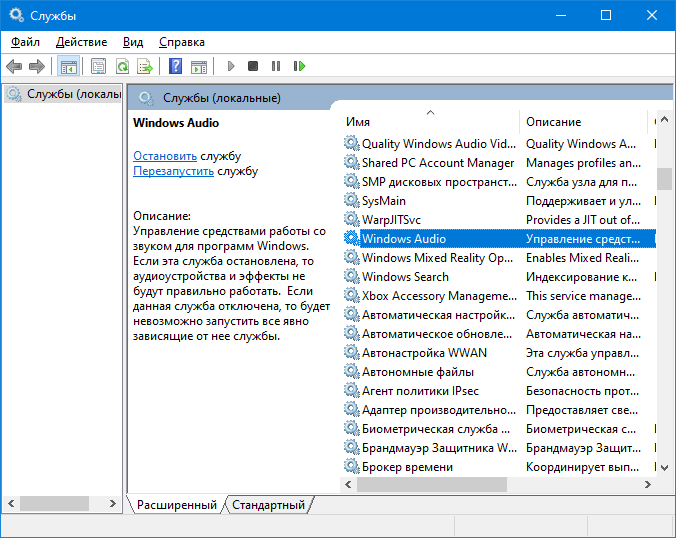This screenshot has width=676, height=538.
Task: Switch to the Расширенный tab
Action: pyautogui.click(x=176, y=505)
